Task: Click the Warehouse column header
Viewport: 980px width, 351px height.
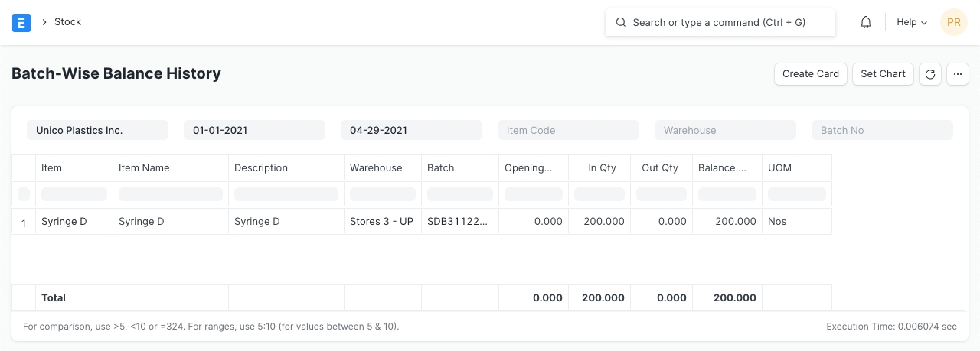Action: tap(376, 167)
